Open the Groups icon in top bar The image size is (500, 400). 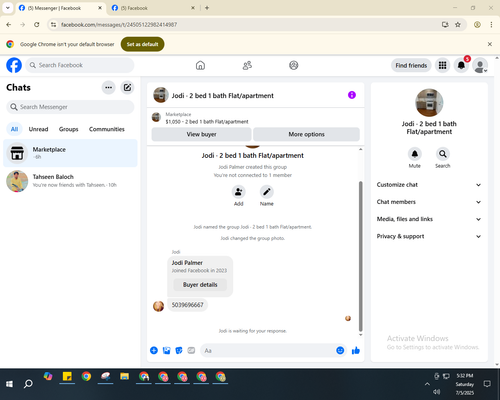(294, 65)
